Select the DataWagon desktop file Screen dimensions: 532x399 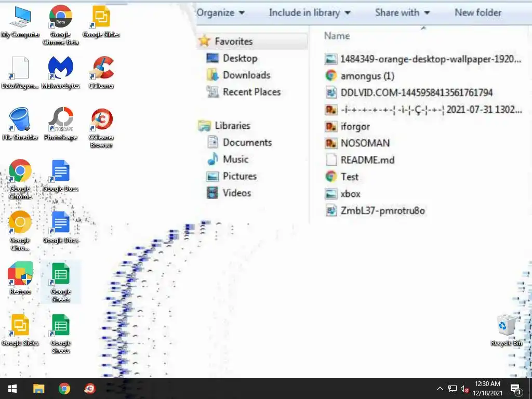pos(20,72)
